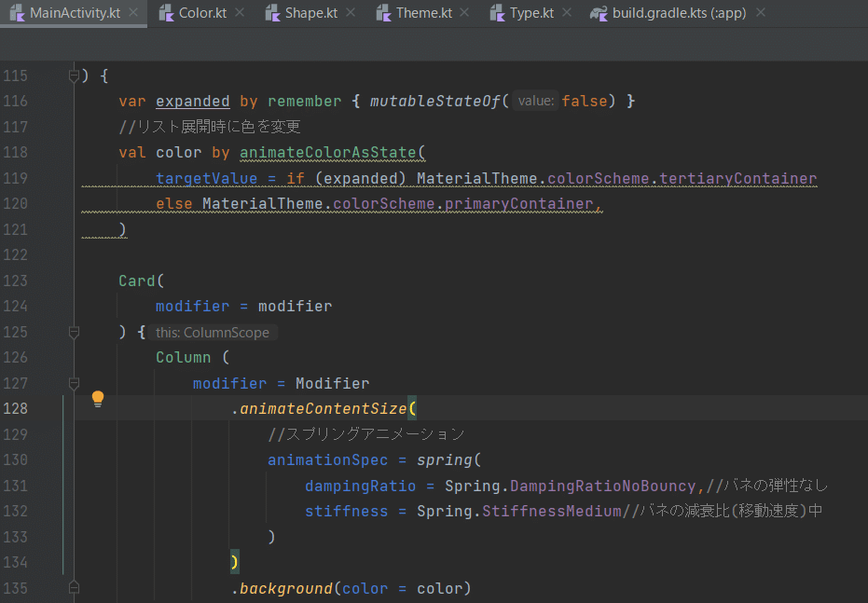The width and height of the screenshot is (868, 603).
Task: Close the build.gradle.kts tab
Action: point(761,12)
